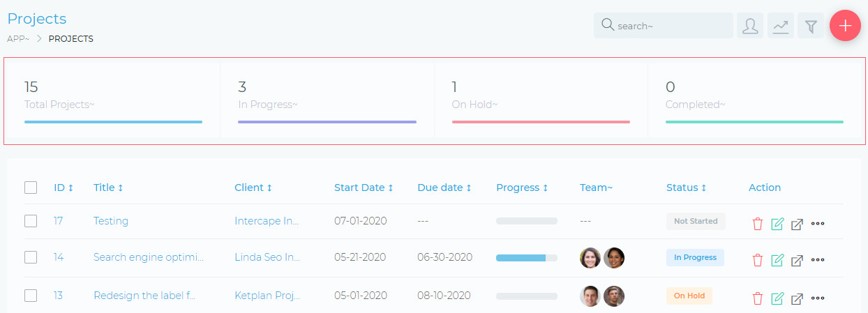This screenshot has width=868, height=313.
Task: Open project 13 in external view icon
Action: (797, 298)
